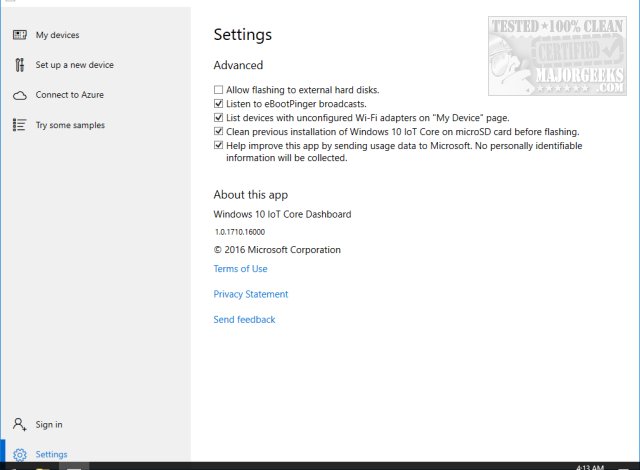The height and width of the screenshot is (470, 640).
Task: Click the Connect to Azure cloud icon
Action: coord(20,95)
